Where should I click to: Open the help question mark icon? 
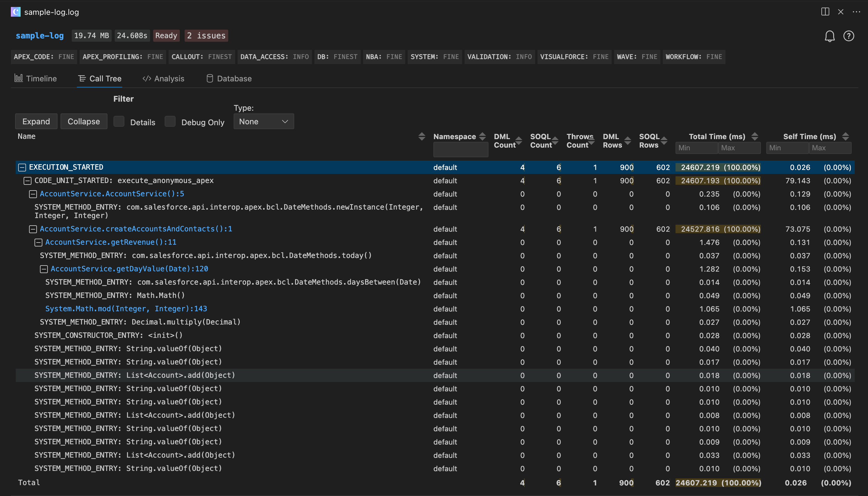tap(849, 36)
